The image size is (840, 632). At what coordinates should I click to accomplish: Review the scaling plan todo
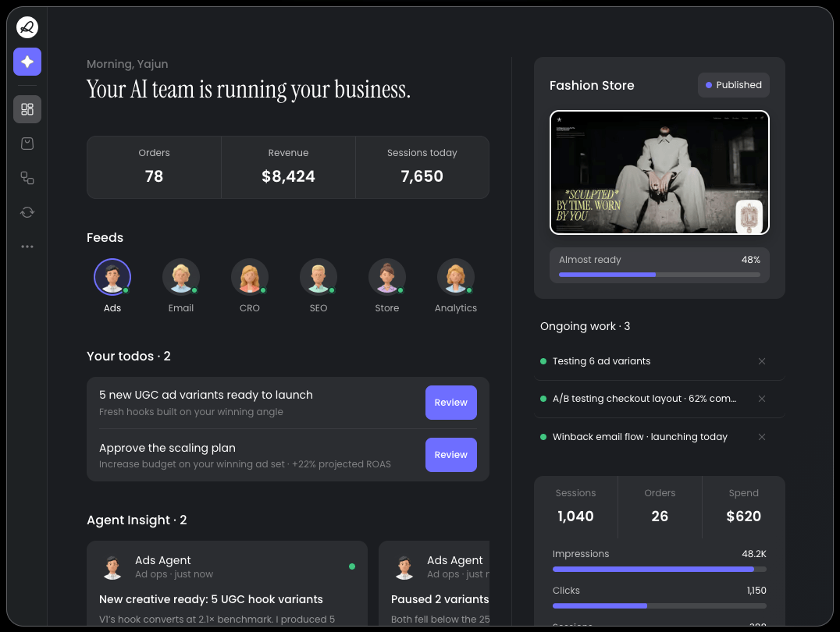(451, 455)
